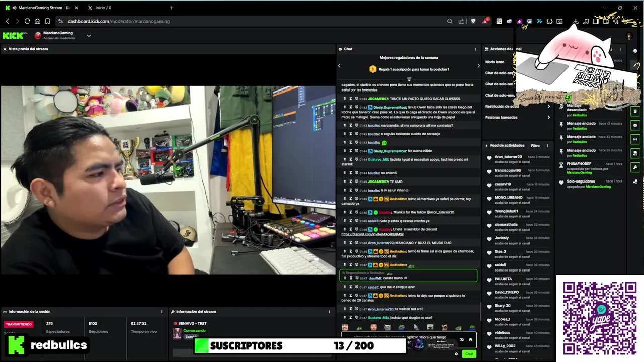Open the browser home page icon

coord(37,21)
